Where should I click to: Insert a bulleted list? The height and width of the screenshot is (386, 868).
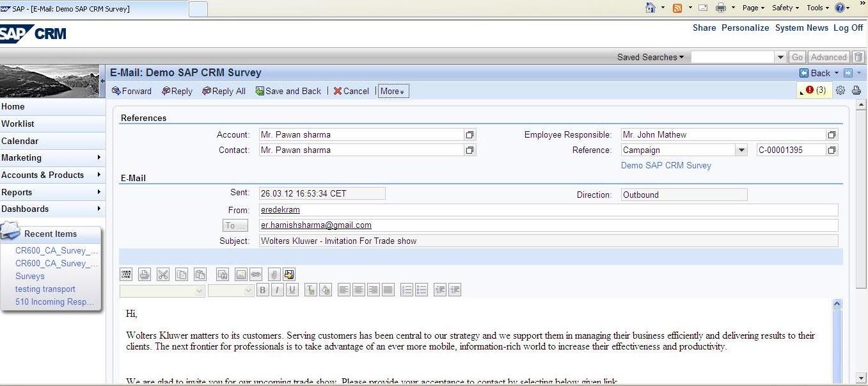422,290
